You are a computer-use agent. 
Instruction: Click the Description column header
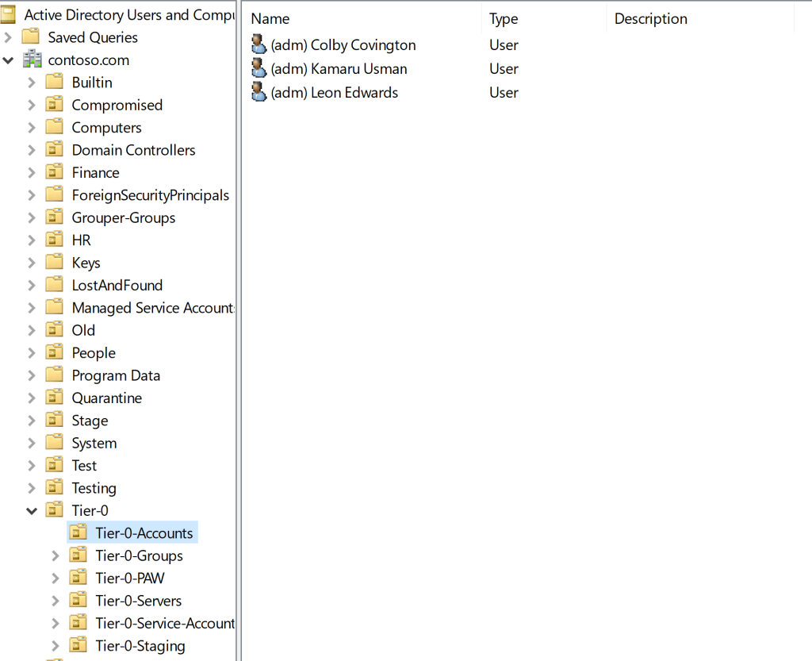tap(651, 18)
